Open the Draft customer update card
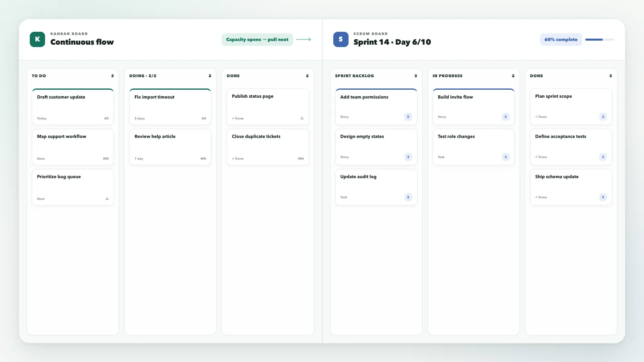644x362 pixels. [x=73, y=107]
